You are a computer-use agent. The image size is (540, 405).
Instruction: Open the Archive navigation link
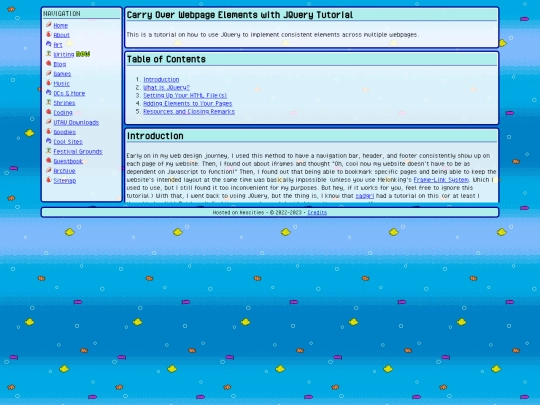64,171
